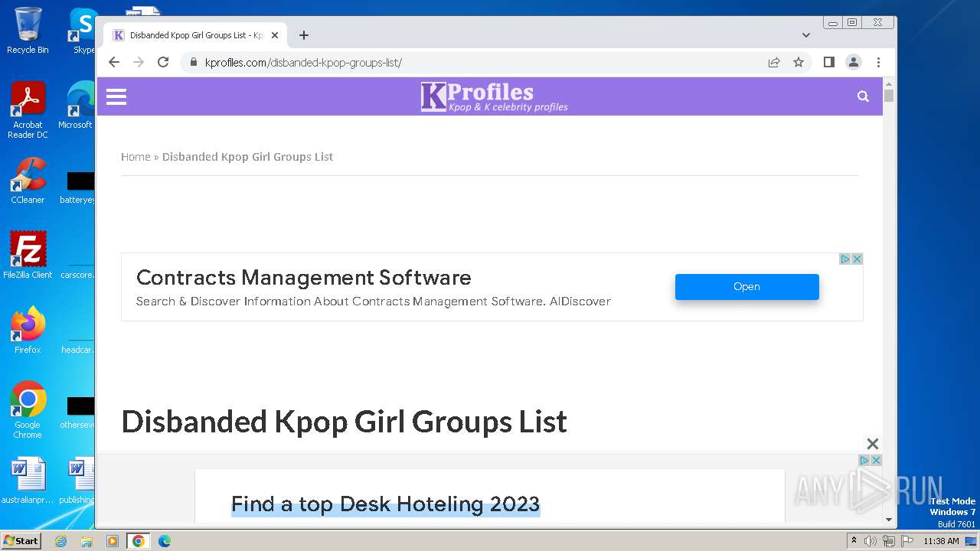Close the Contracts Management ad with X
980x551 pixels.
(x=857, y=259)
